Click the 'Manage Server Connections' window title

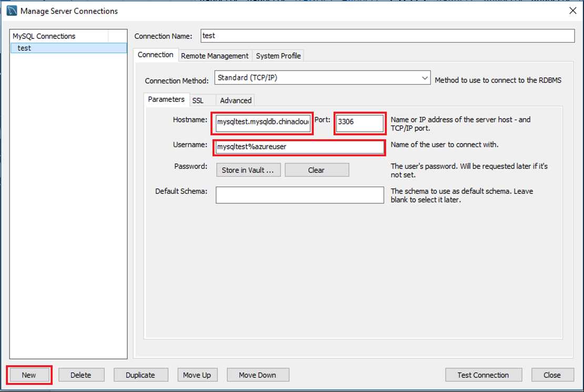(69, 11)
